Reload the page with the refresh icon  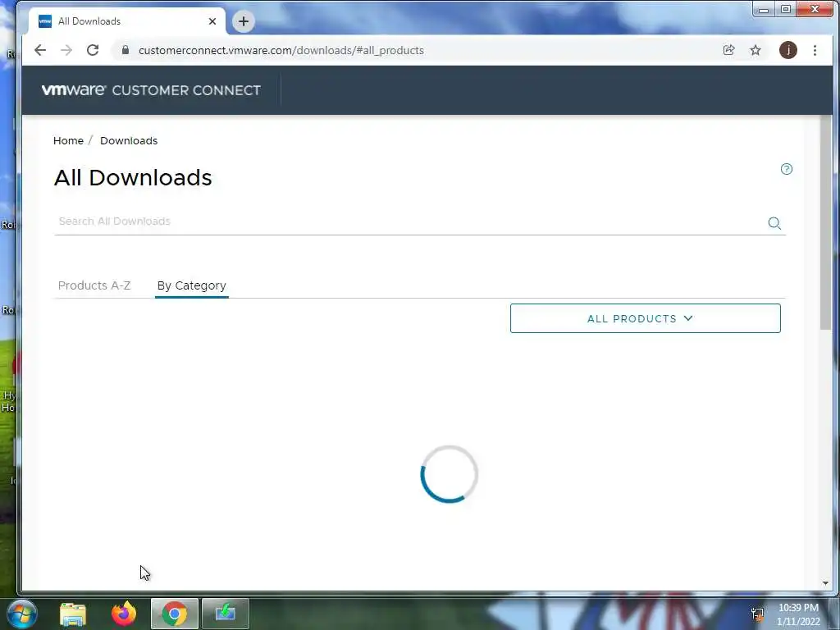pyautogui.click(x=93, y=50)
